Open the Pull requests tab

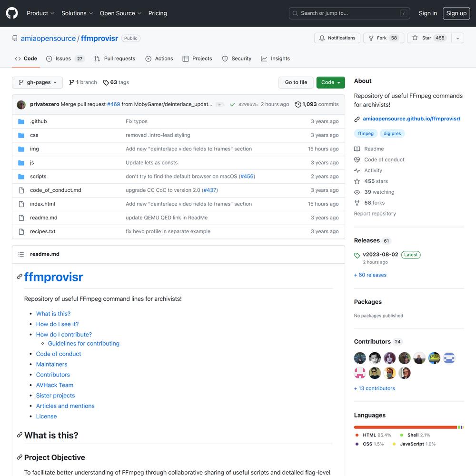point(115,59)
